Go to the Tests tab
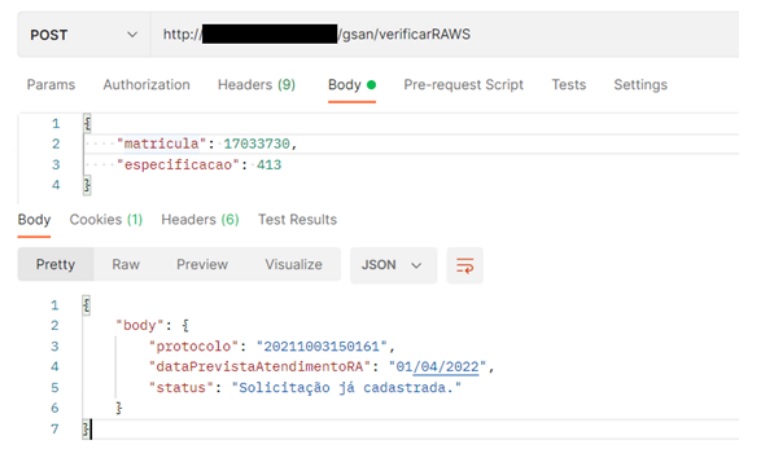The height and width of the screenshot is (460, 781). [x=568, y=85]
